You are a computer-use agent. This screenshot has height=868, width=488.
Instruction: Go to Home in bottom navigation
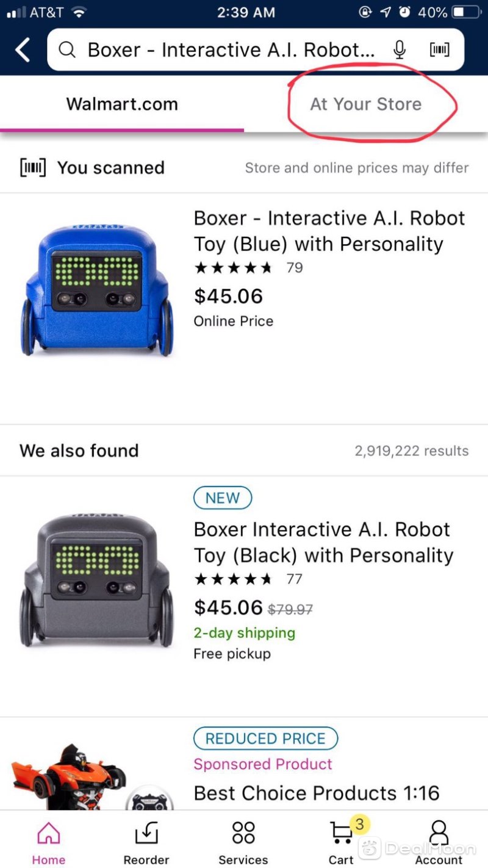[x=49, y=842]
